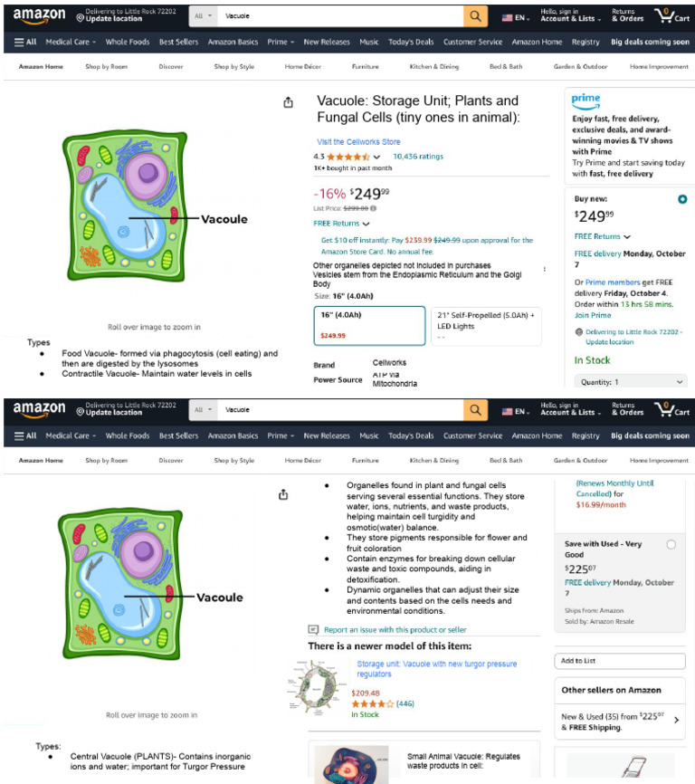
Task: Expand FREE Returns under the List Price
Action: click(x=341, y=223)
